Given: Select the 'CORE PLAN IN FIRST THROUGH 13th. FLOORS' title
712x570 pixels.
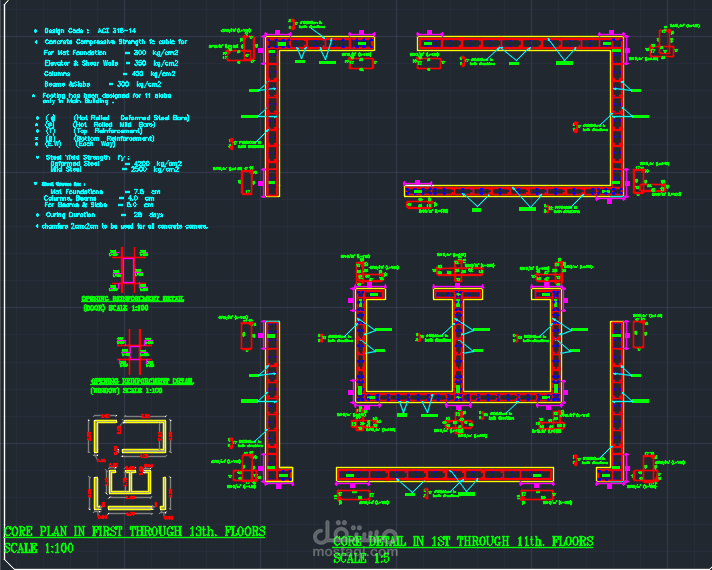Looking at the screenshot, I should pos(134,531).
